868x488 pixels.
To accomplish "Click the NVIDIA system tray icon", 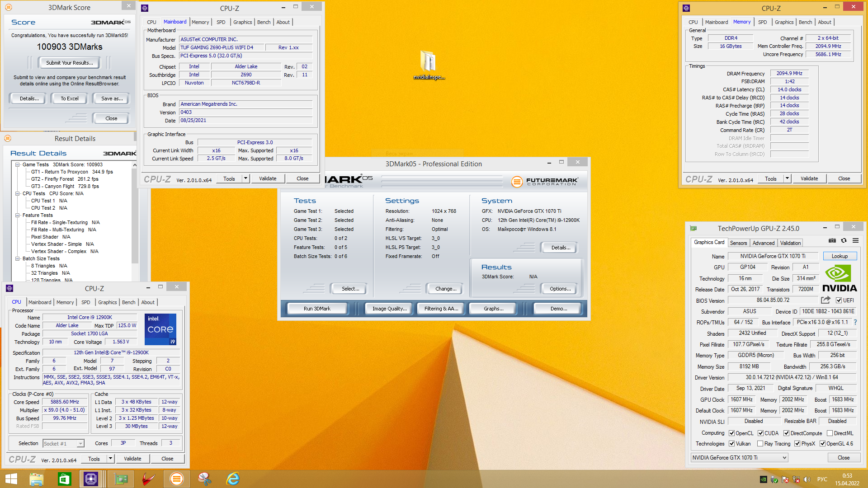I will pyautogui.click(x=764, y=479).
